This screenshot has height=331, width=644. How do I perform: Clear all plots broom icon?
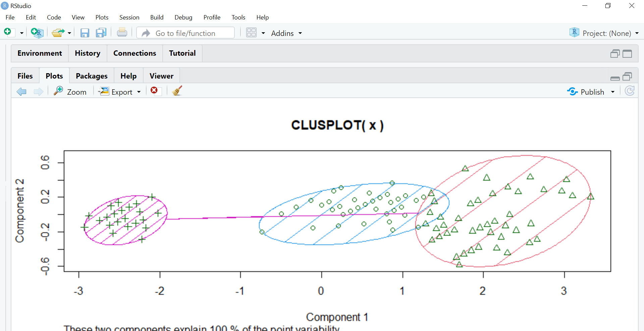pyautogui.click(x=177, y=91)
